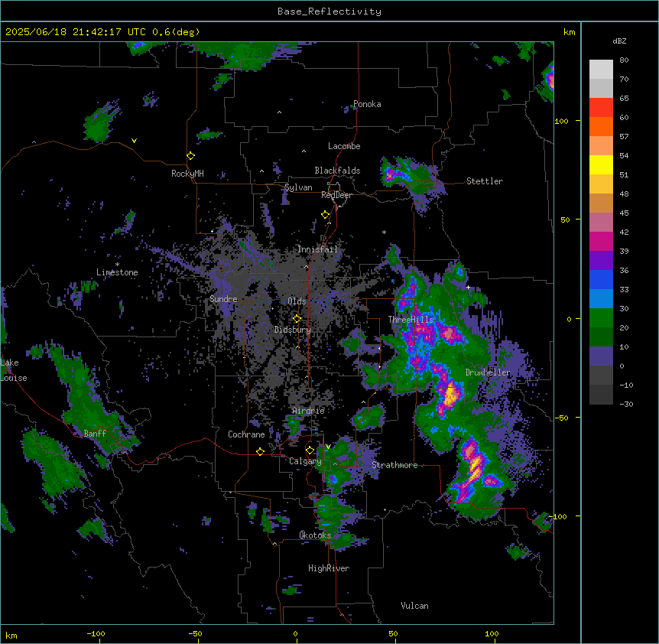Click the Lake Louise label
This screenshot has width=659, height=644.
(14, 370)
